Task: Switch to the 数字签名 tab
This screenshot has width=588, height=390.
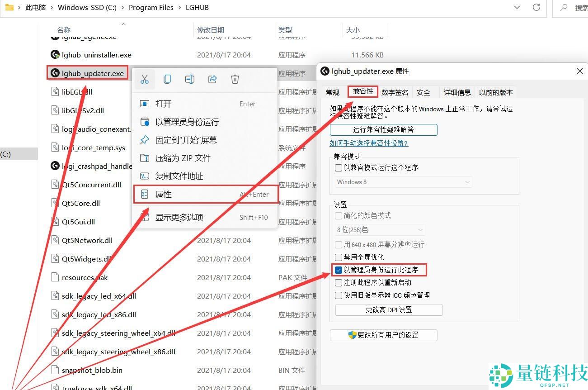Action: pyautogui.click(x=395, y=92)
